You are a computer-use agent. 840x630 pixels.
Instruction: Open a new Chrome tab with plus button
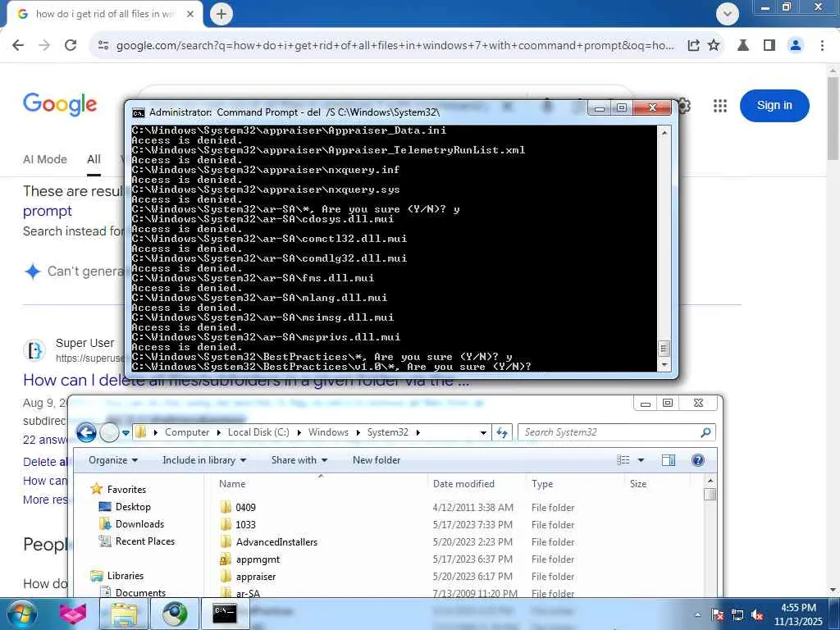pyautogui.click(x=221, y=14)
